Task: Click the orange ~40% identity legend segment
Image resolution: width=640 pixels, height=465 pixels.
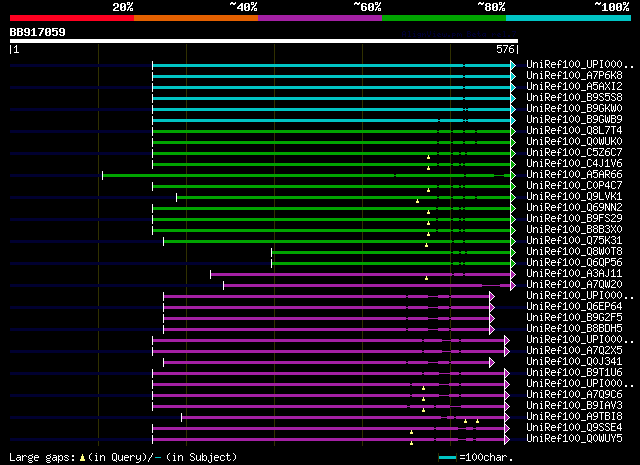Action: [x=196, y=18]
